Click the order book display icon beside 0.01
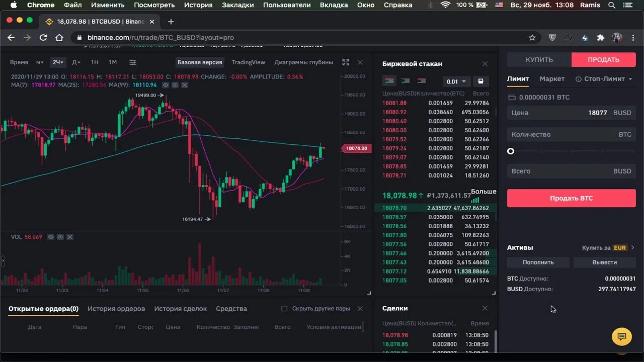Screen dimensions: 644x362 (480, 81)
